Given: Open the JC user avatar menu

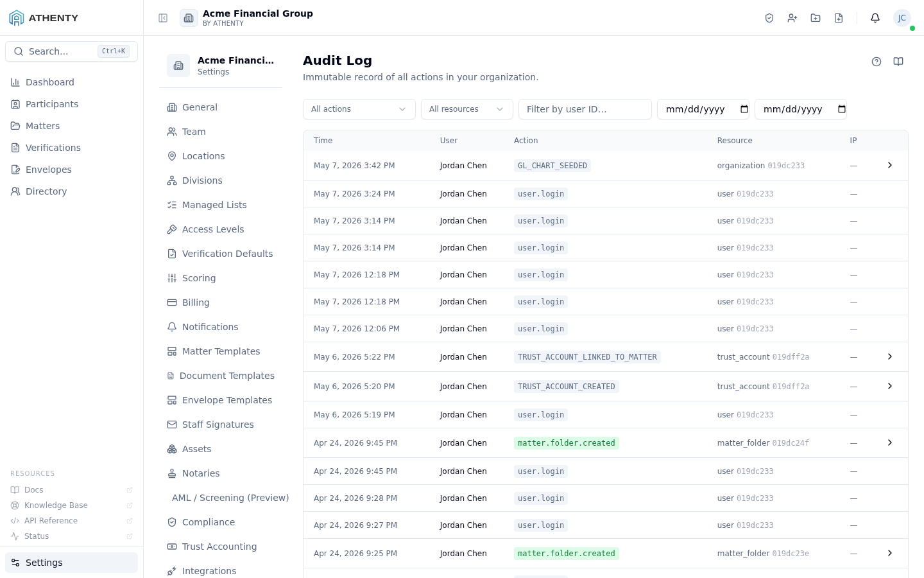Looking at the screenshot, I should 902,18.
